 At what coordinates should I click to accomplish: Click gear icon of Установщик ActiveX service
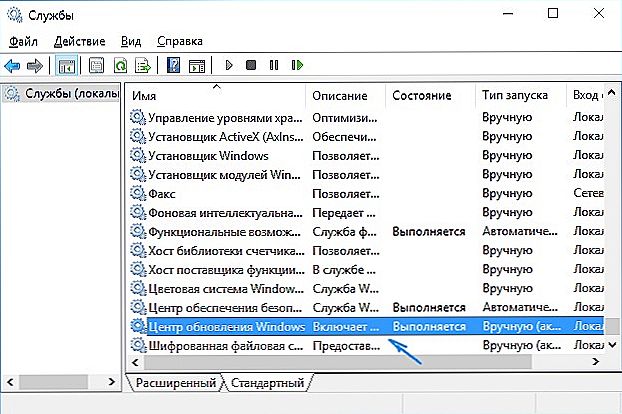click(x=138, y=136)
